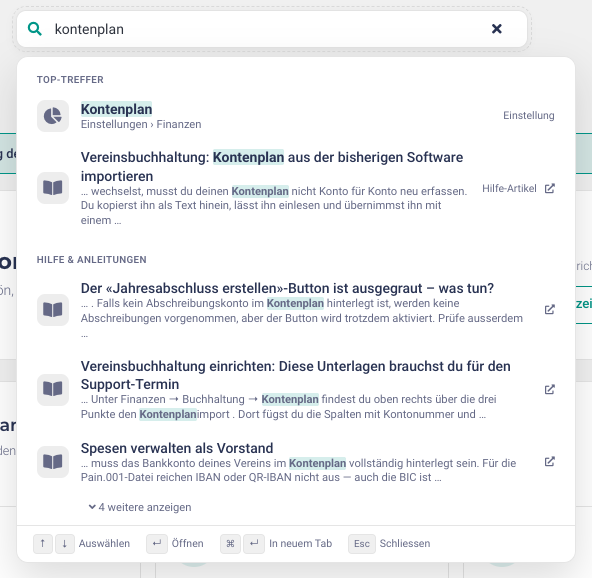The height and width of the screenshot is (578, 592).
Task: Click book icon of Support-Termin article
Action: [53, 390]
